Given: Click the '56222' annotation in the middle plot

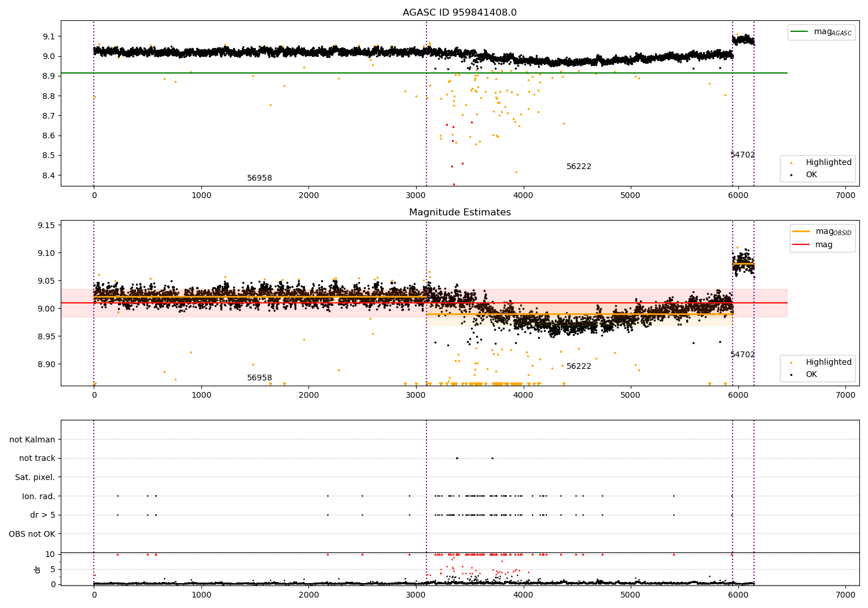Looking at the screenshot, I should point(579,367).
